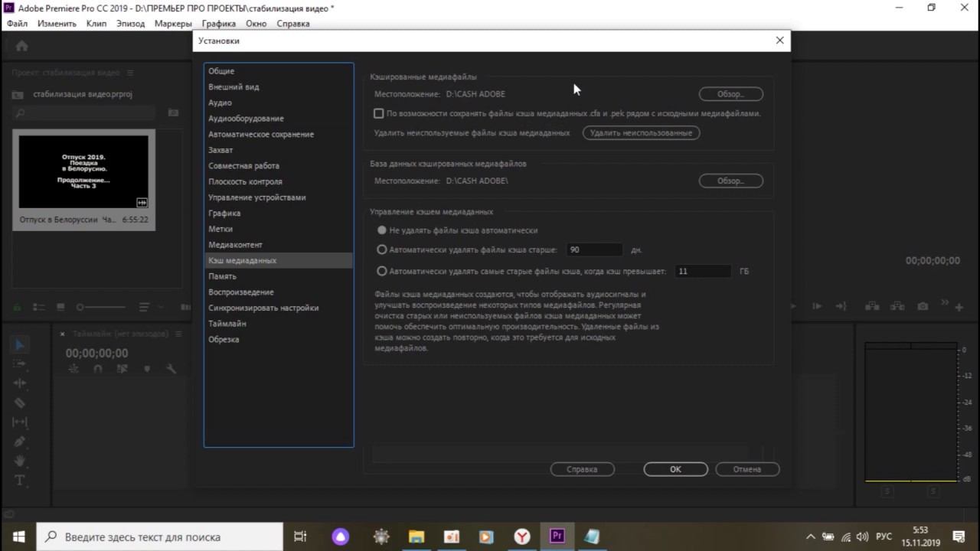Click the Удалить неиспользованные button

(x=641, y=132)
